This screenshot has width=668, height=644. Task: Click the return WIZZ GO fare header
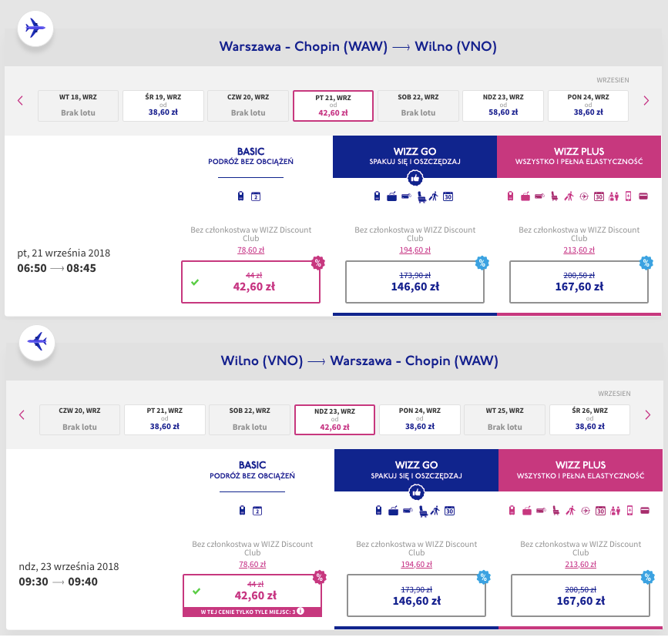(416, 470)
